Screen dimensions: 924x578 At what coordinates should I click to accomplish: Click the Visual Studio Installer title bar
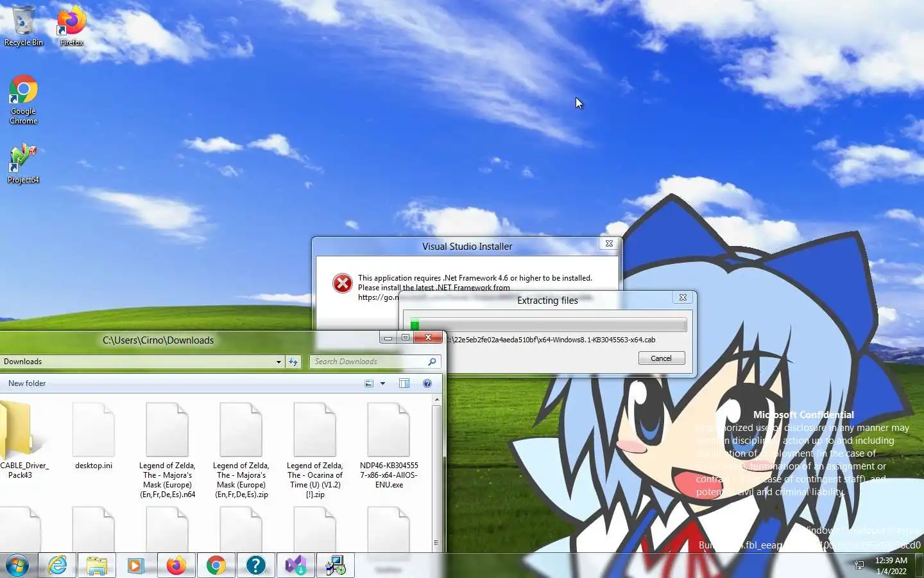tap(467, 247)
